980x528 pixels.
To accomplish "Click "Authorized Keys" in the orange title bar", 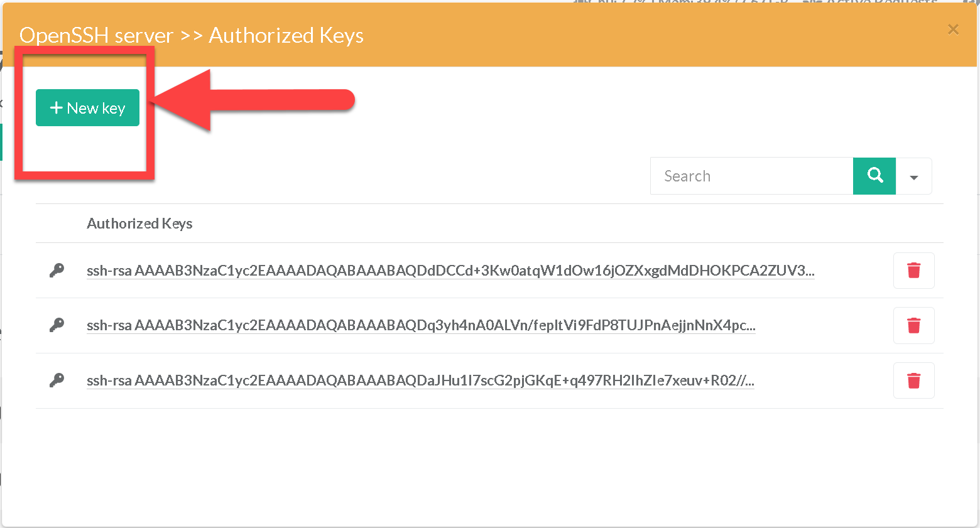I will [286, 36].
